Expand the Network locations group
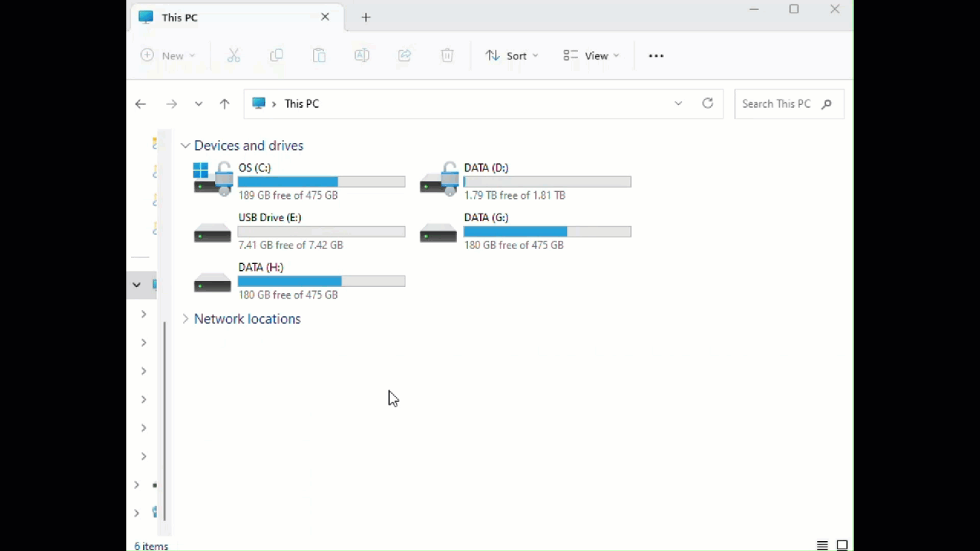Screen dimensions: 980x551 click(185, 319)
